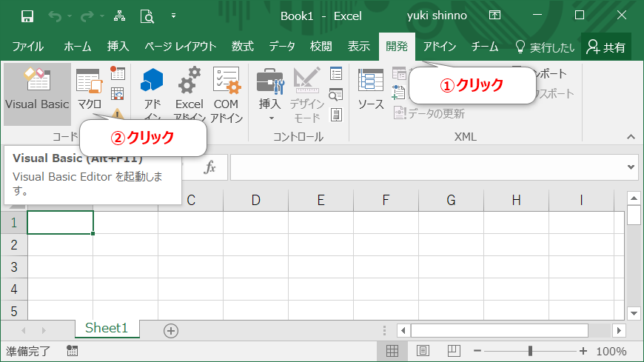Screen dimensions: 644x362
Task: Click horizontal scrollbar left arrow
Action: click(403, 330)
